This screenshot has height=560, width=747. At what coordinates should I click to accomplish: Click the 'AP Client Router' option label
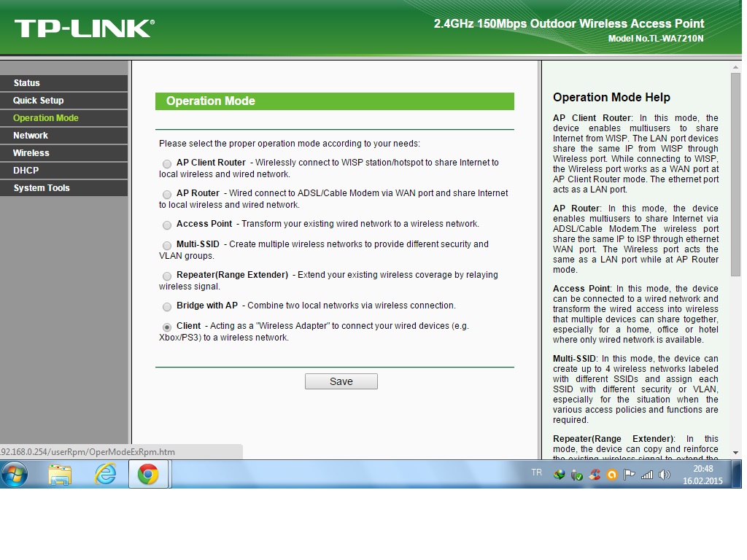[211, 163]
